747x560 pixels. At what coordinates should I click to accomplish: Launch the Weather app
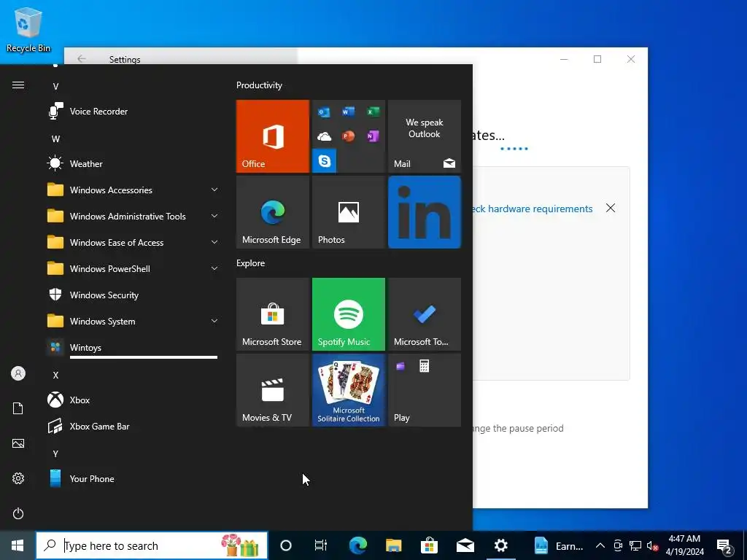(133, 164)
